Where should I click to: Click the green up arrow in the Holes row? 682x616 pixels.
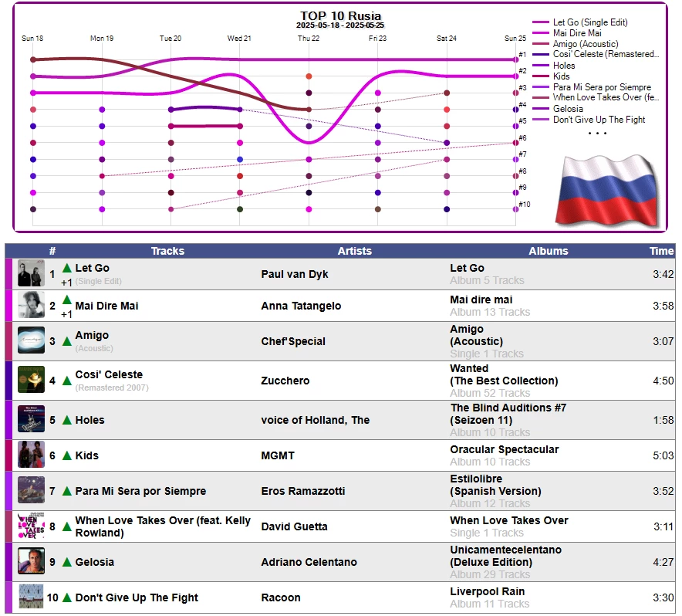[67, 420]
